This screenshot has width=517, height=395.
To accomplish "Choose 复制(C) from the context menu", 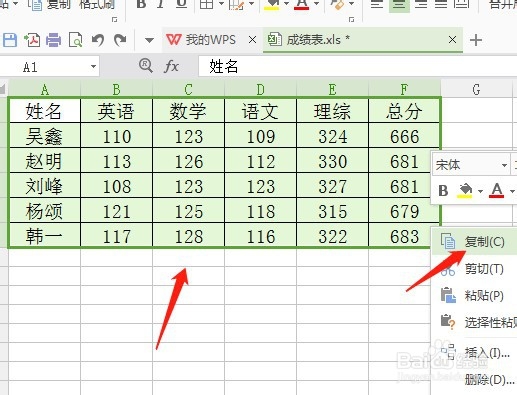I will click(475, 242).
